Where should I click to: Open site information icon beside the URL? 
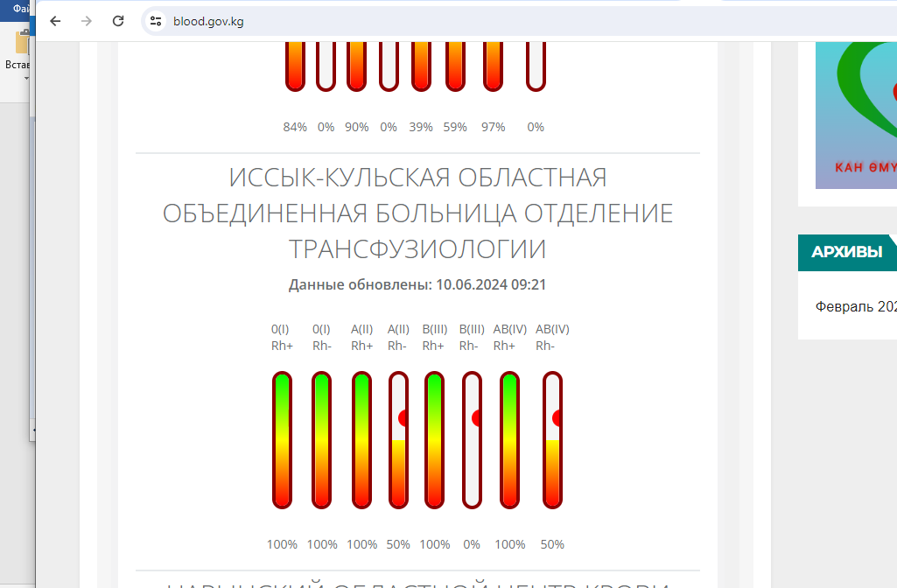click(x=156, y=21)
